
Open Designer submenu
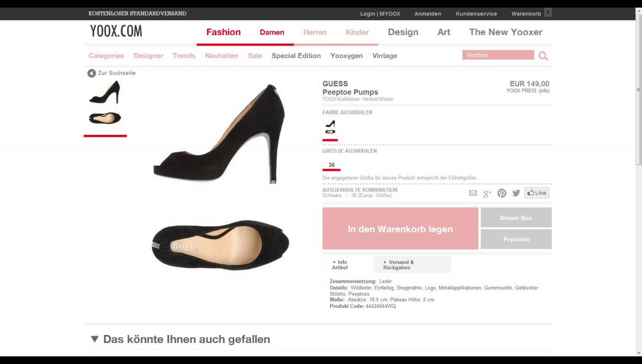(148, 56)
